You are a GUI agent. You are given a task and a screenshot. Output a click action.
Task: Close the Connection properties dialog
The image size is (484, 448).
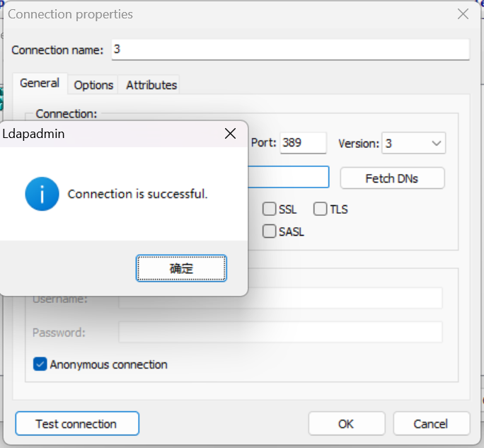tap(463, 14)
